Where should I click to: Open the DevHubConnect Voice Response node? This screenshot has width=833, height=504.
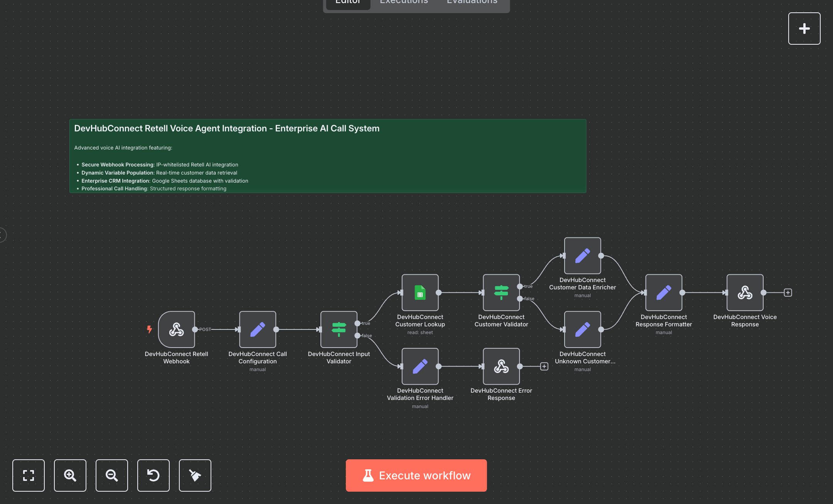click(745, 293)
